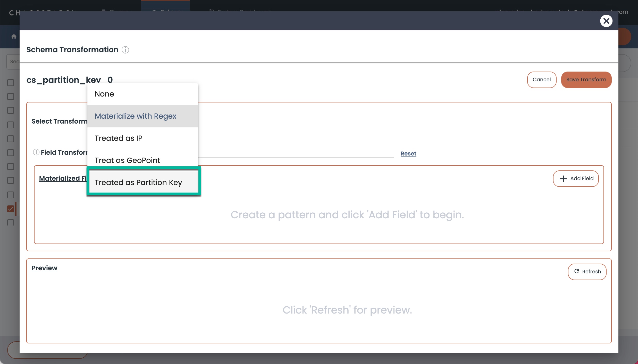Viewport: 638px width, 364px height.
Task: Tick the first row checkbox at left
Action: click(x=11, y=83)
